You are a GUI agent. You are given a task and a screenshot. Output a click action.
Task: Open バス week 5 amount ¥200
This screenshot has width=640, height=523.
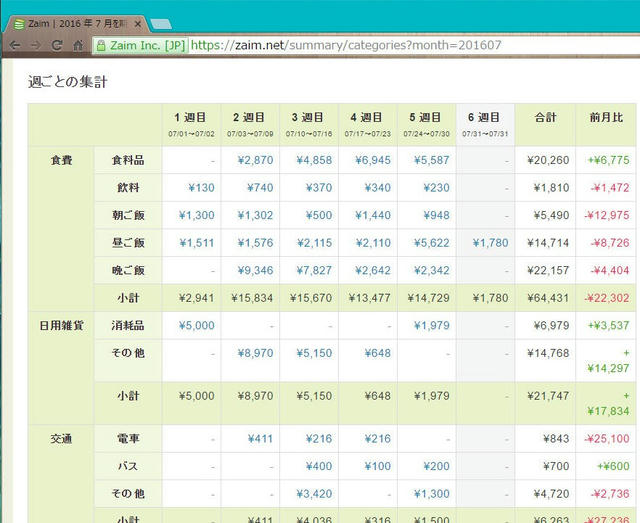(x=436, y=466)
